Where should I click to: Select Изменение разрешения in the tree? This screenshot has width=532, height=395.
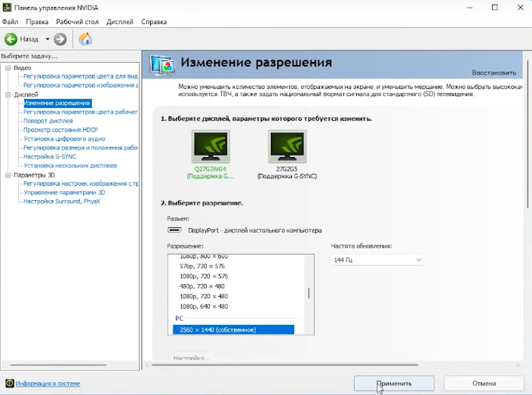tap(57, 103)
